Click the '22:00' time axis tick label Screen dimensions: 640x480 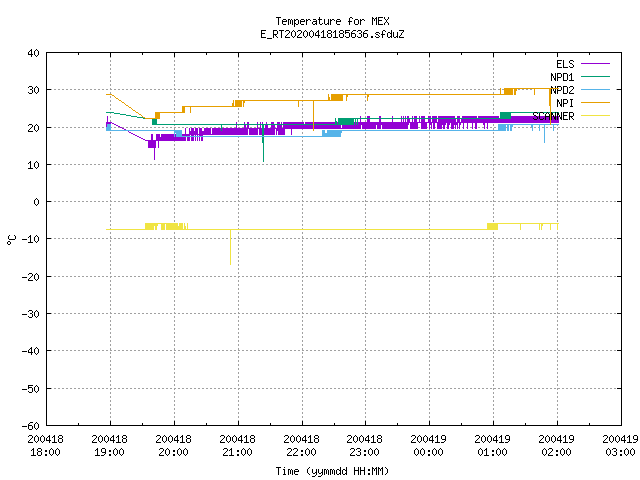pos(301,452)
